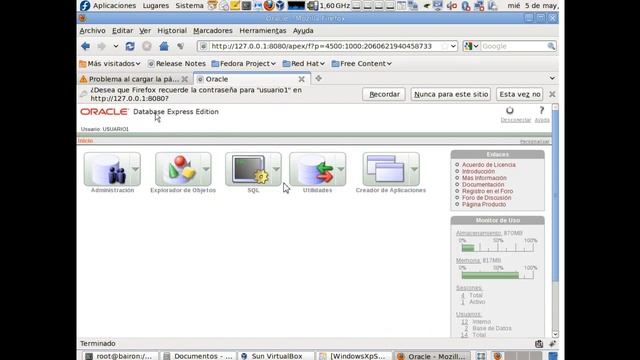
Task: Open the Introducción link
Action: (x=478, y=171)
